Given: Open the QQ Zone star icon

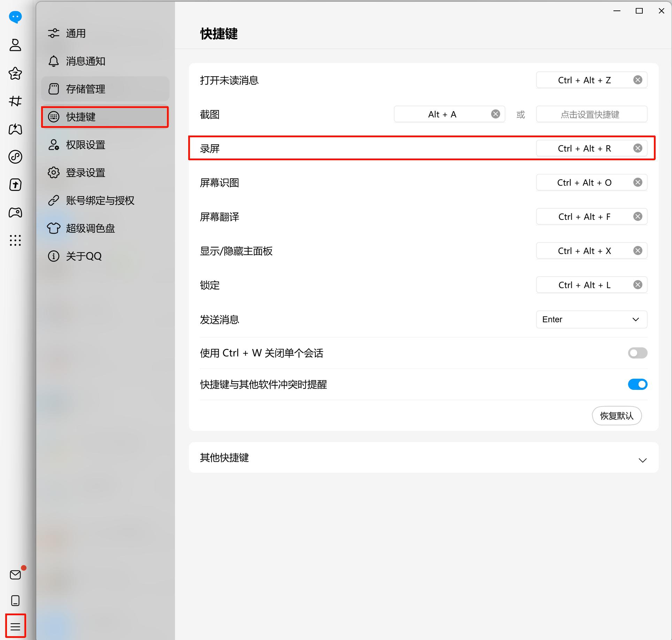Looking at the screenshot, I should [x=15, y=73].
